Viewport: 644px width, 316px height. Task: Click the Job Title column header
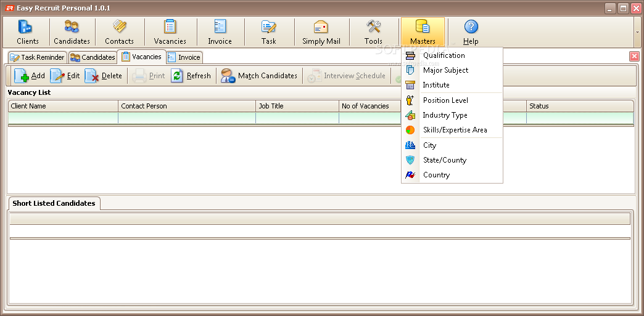click(297, 106)
